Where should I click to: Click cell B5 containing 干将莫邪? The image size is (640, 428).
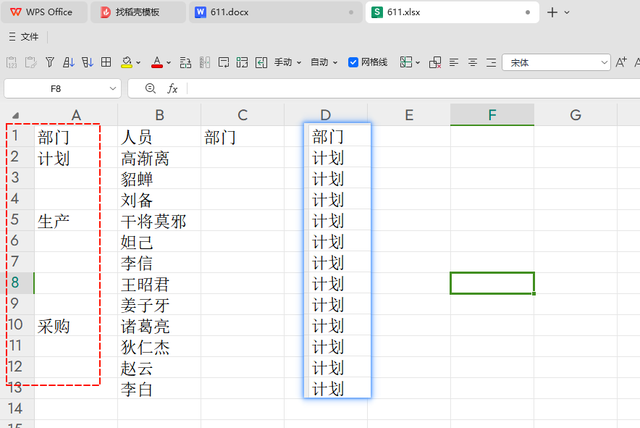[x=159, y=220]
